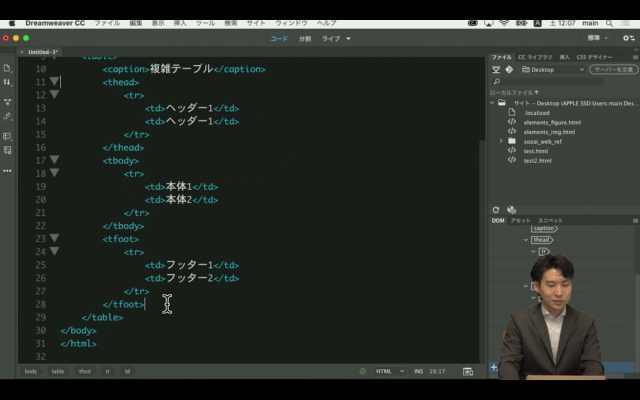Screen dimensions: 640x400
Task: Open documents icon in left toolbar
Action: pyautogui.click(x=7, y=68)
